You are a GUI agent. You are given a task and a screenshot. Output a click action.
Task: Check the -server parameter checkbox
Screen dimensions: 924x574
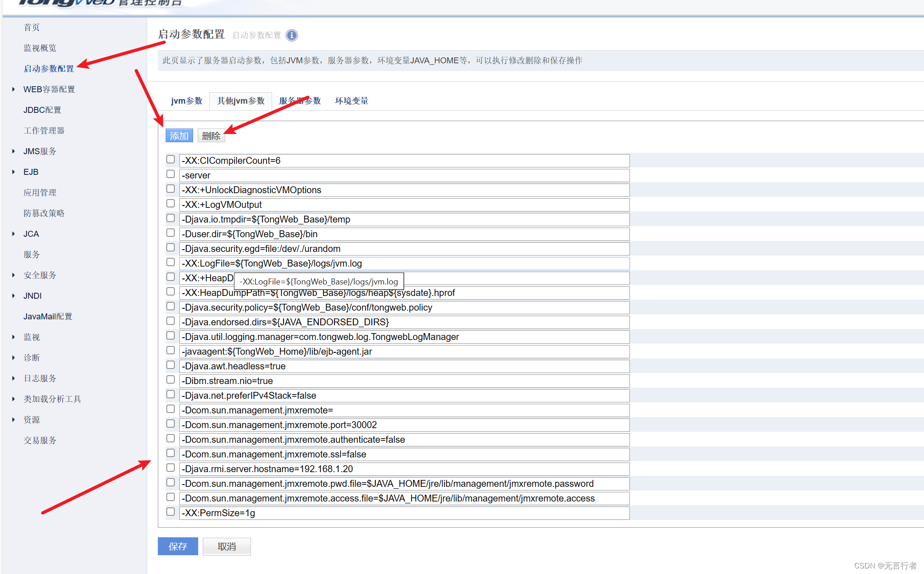pyautogui.click(x=171, y=174)
